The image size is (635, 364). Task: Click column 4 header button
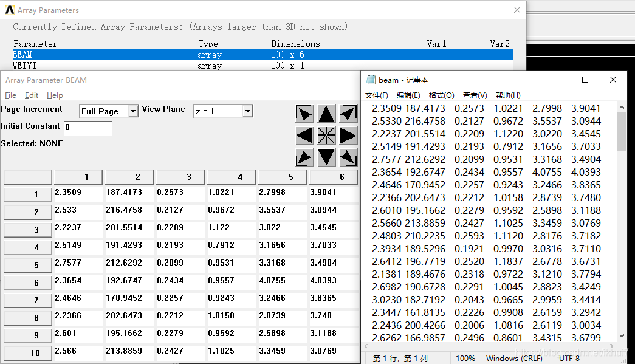[232, 177]
